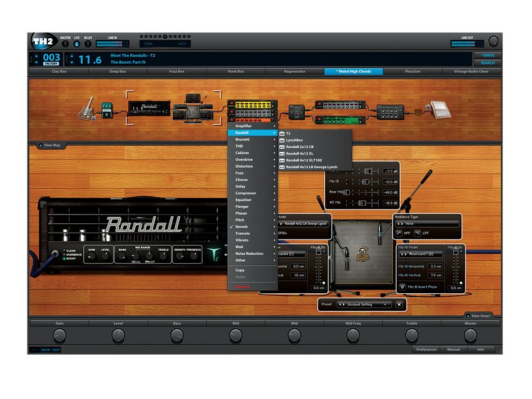This screenshot has width=532, height=399.
Task: Choose Copy from the context menu
Action: point(253,270)
